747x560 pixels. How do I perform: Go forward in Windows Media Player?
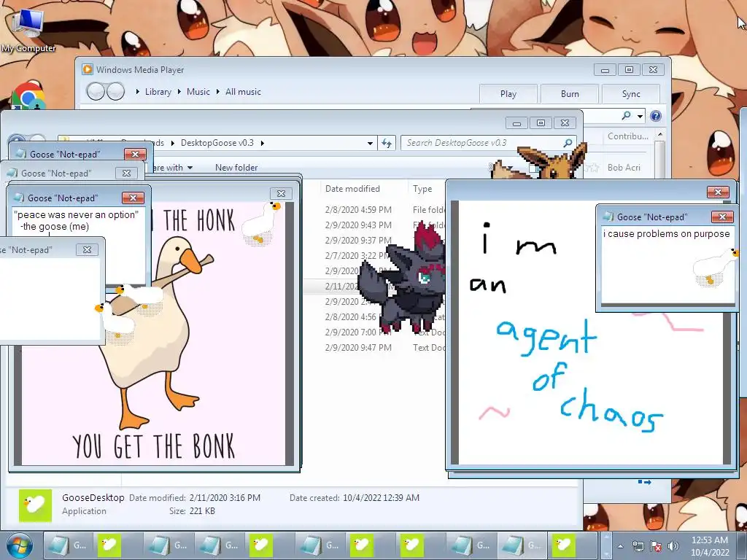click(x=115, y=91)
